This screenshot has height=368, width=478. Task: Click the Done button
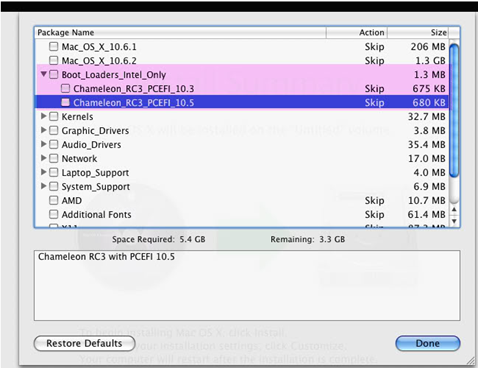[x=428, y=343]
